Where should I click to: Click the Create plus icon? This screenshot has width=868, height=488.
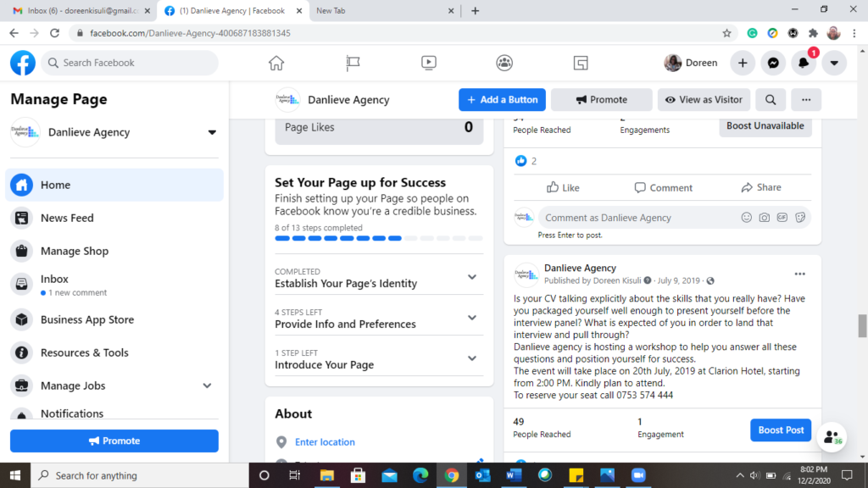point(743,63)
